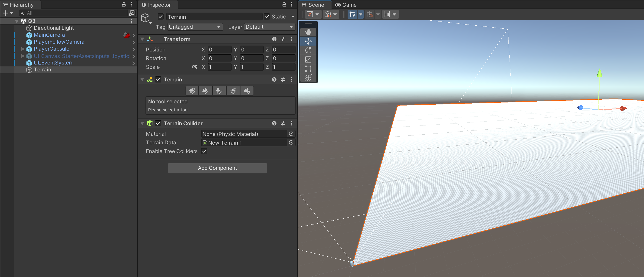Toggle the Static checkbox
Viewport: 644px width, 277px height.
point(267,17)
